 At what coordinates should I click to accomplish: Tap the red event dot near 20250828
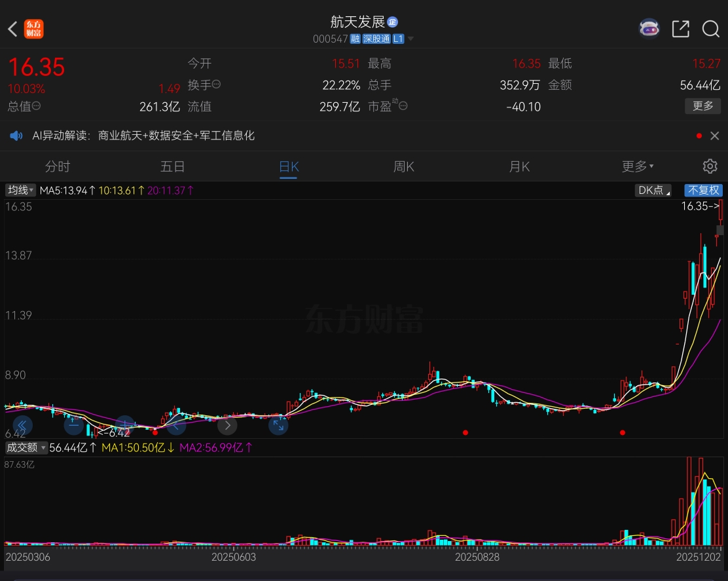tap(465, 432)
